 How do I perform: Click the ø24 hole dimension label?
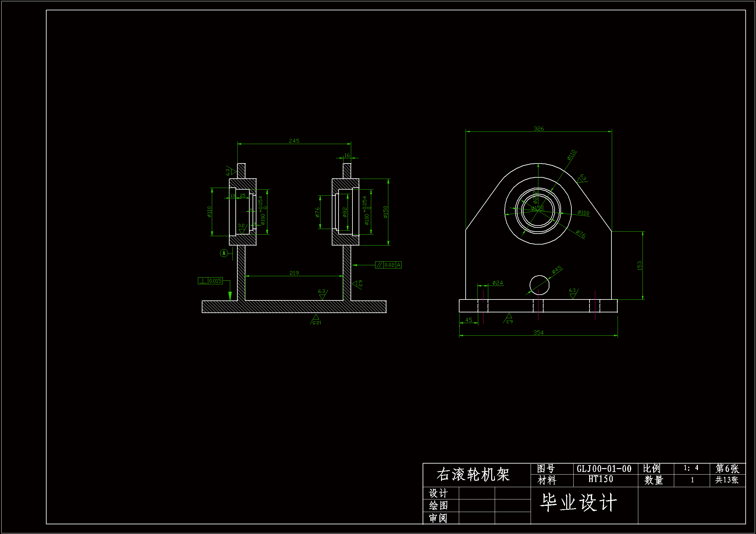point(498,283)
